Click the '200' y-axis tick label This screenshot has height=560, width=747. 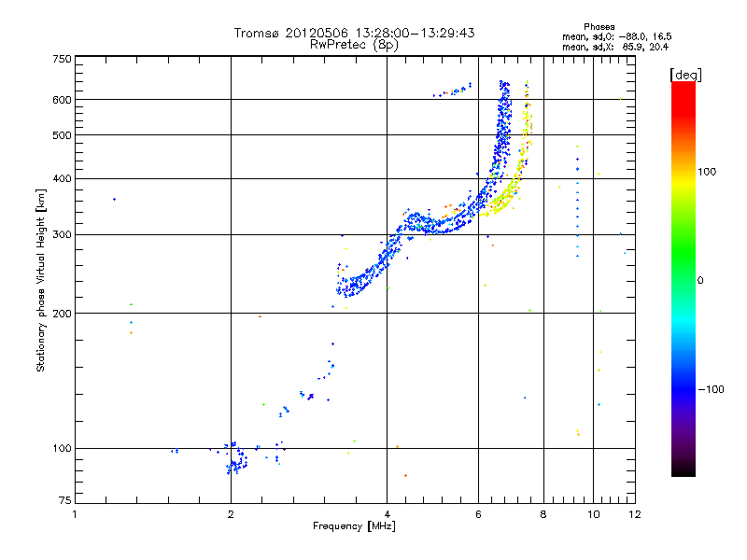(62, 314)
